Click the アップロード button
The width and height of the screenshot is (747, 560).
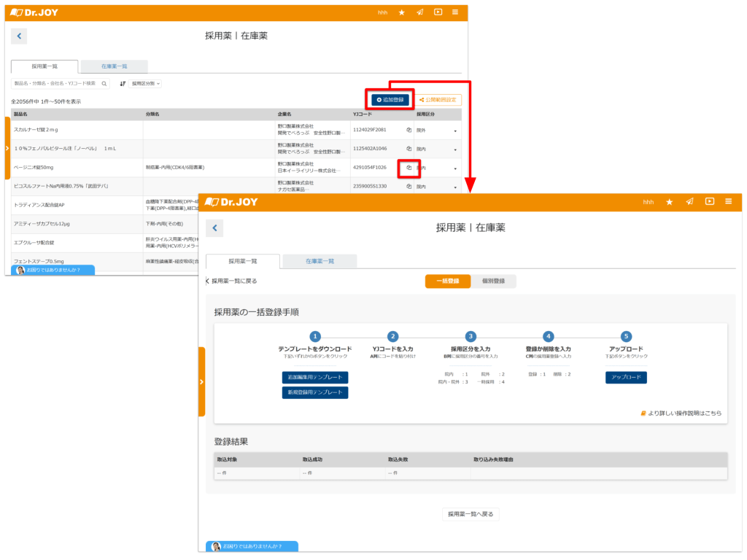pyautogui.click(x=625, y=378)
